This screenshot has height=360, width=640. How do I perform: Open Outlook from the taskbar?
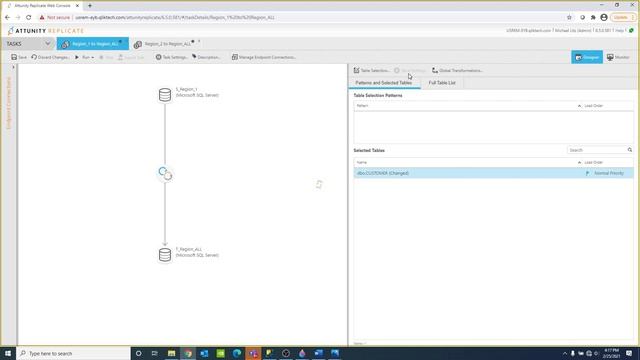(x=204, y=353)
